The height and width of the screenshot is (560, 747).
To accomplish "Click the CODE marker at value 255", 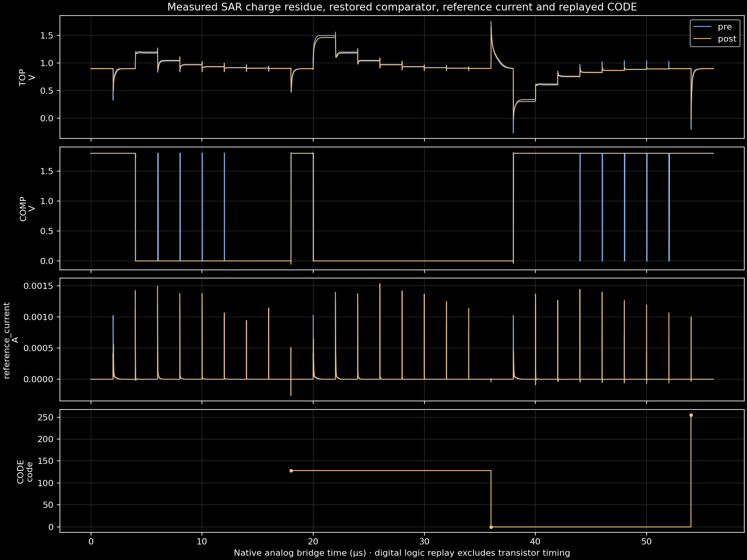I will point(691,415).
